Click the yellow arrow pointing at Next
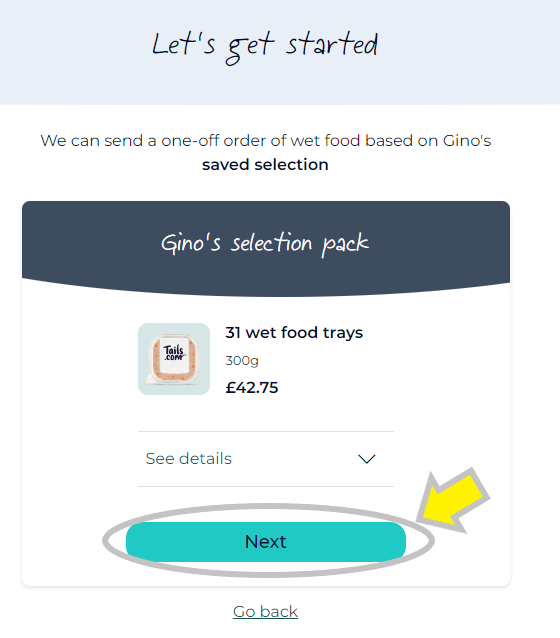Image resolution: width=560 pixels, height=638 pixels. 453,501
